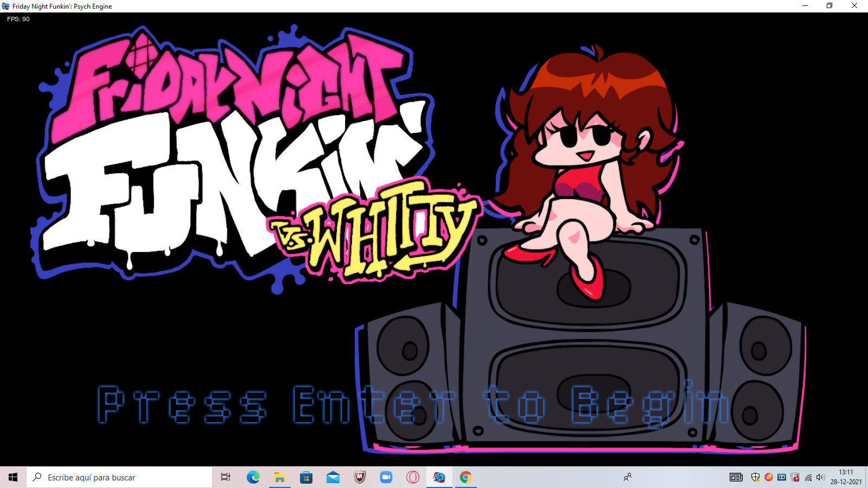868x488 pixels.
Task: Open the Start menu
Action: point(11,478)
